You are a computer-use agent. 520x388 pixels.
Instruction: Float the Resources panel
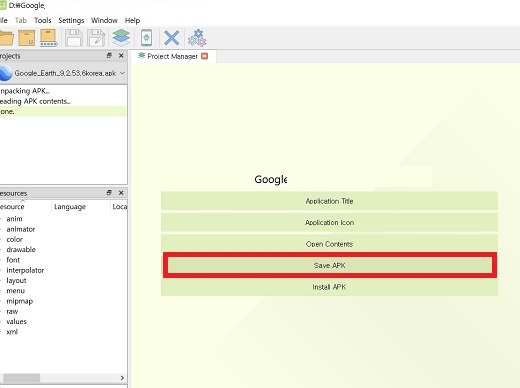point(109,193)
